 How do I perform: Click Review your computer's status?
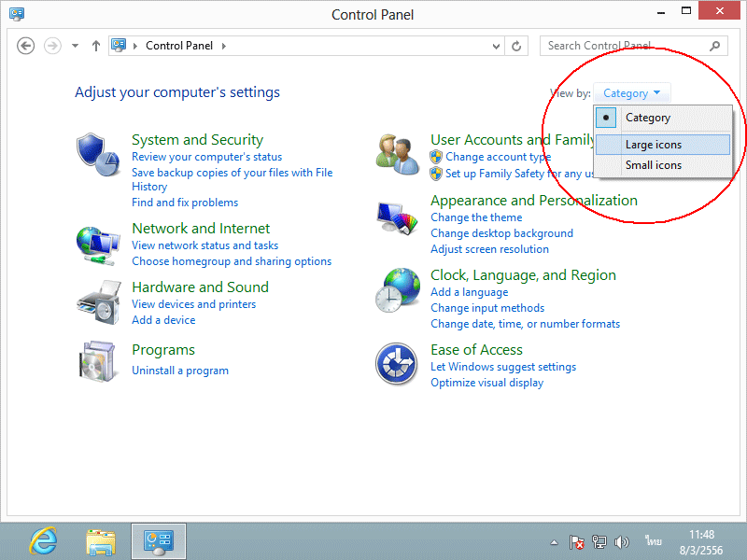tap(206, 157)
